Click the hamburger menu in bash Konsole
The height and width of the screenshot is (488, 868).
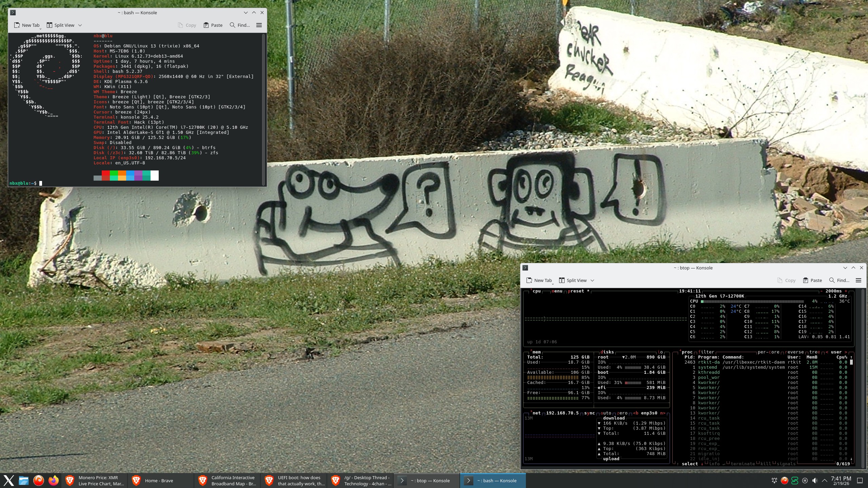(259, 25)
